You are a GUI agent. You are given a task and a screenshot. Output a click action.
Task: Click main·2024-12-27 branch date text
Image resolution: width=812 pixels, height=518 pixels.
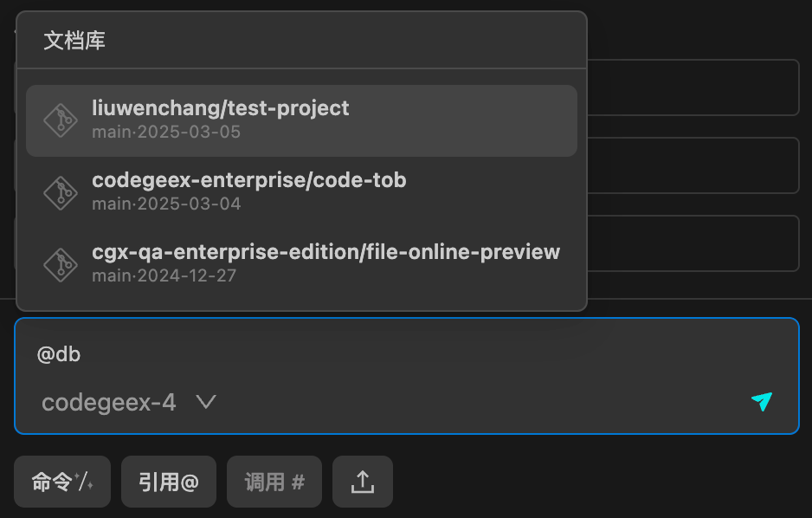pyautogui.click(x=164, y=275)
